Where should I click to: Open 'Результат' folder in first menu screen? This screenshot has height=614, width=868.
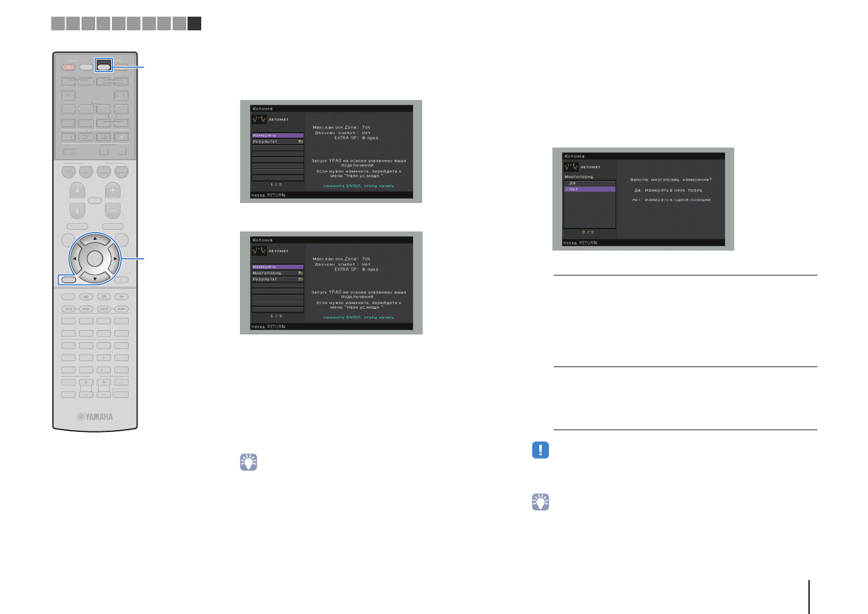click(277, 142)
